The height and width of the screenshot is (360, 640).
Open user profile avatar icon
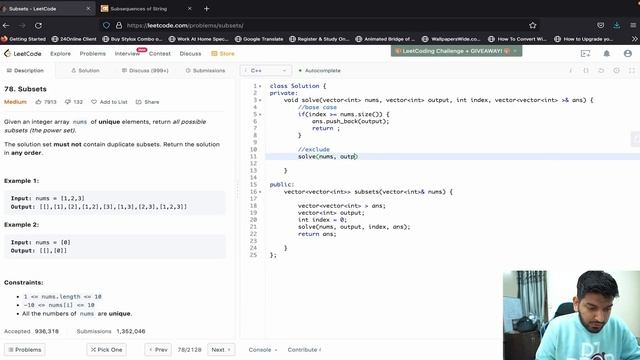[x=628, y=53]
